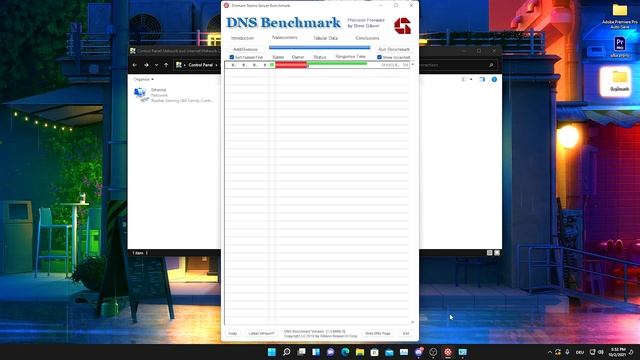Click the red response bar in nameserver row

click(x=291, y=65)
